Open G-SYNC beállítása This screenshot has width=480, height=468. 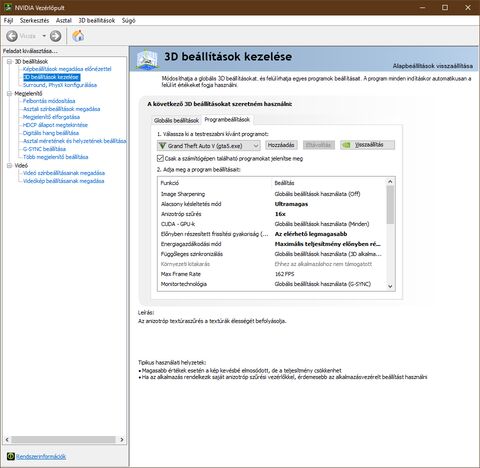(x=44, y=149)
